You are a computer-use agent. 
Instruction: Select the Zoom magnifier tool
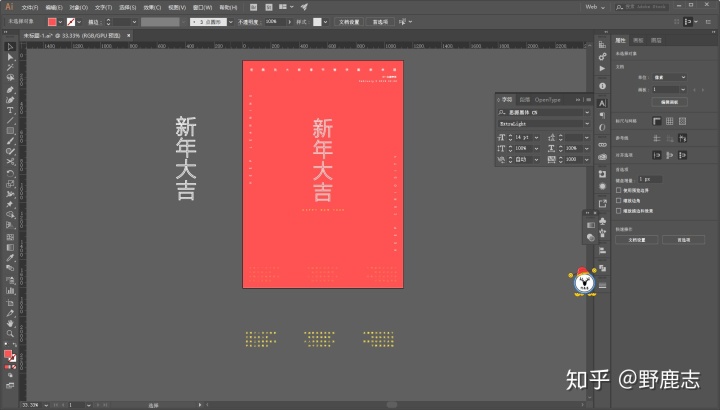10,334
